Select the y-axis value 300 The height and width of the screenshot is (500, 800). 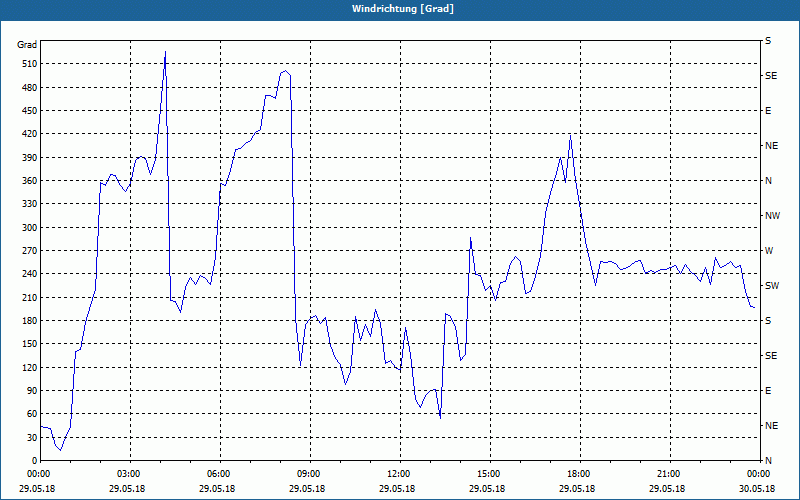30,228
